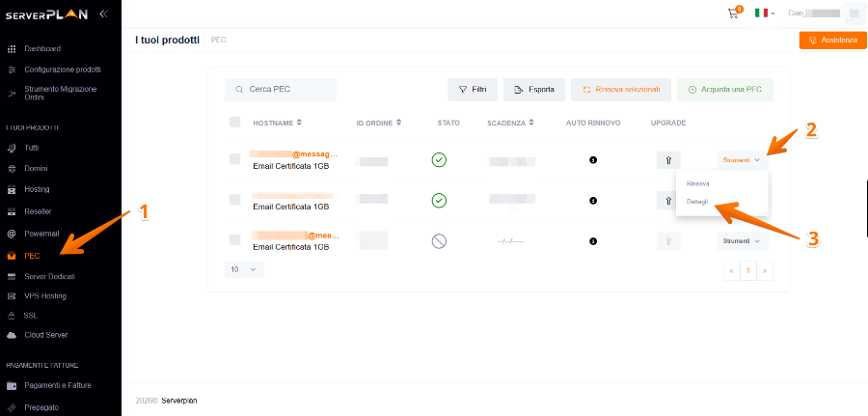
Task: Open Strumenti dropdown in first row
Action: tap(742, 159)
